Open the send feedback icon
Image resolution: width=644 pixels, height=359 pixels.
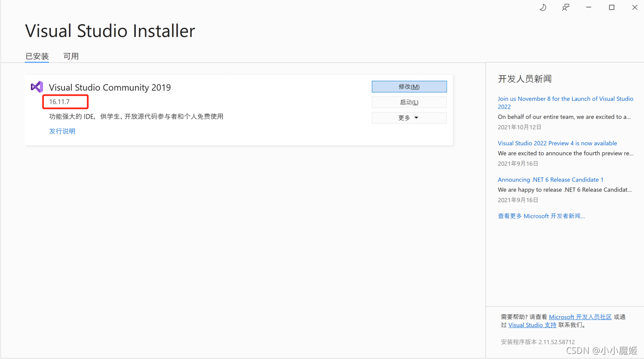pyautogui.click(x=565, y=7)
